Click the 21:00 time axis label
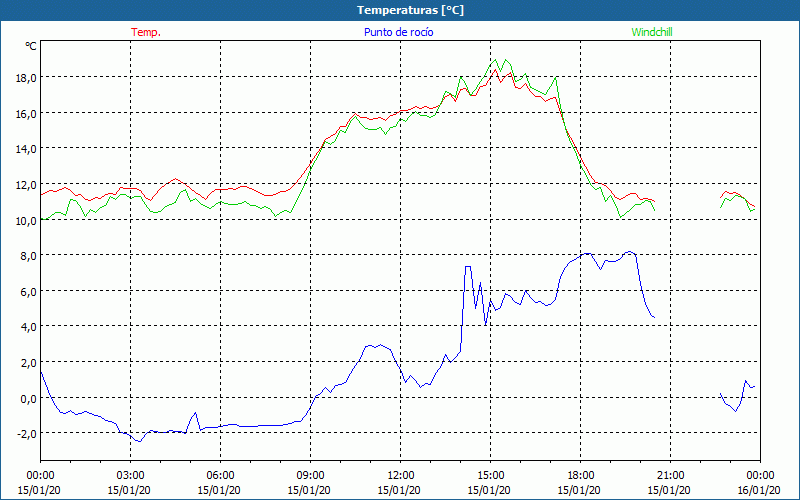The width and height of the screenshot is (800, 500). tap(670, 476)
